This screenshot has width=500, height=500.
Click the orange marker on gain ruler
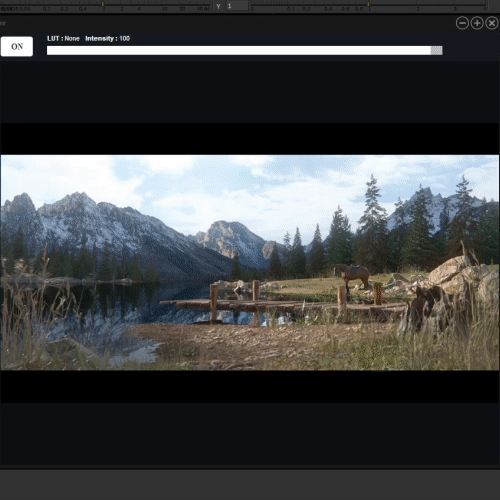103,4
